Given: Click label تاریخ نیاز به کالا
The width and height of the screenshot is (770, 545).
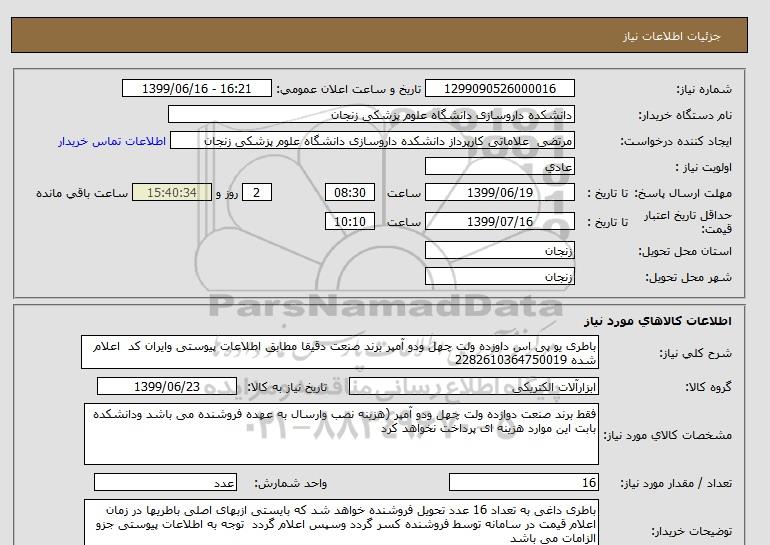Looking at the screenshot, I should [x=287, y=387].
